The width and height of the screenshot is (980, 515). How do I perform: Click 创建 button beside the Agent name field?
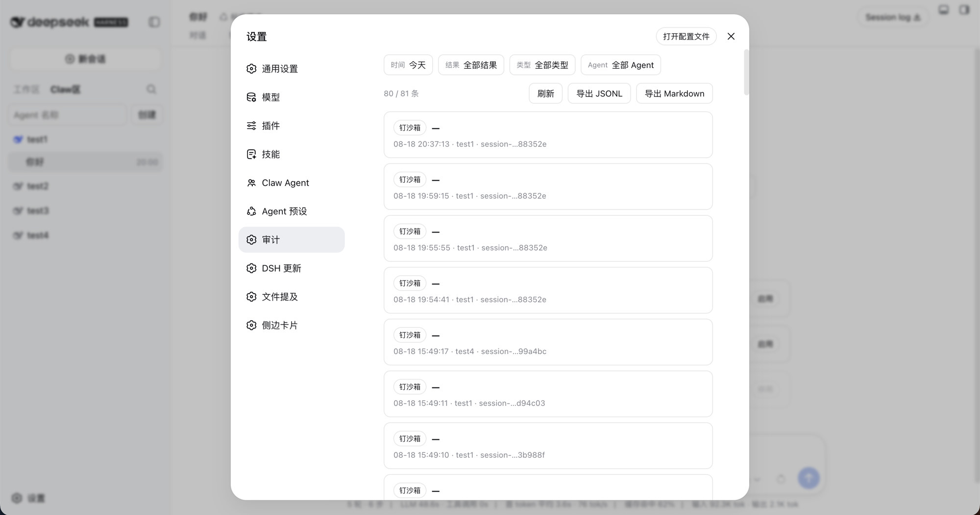coord(147,115)
